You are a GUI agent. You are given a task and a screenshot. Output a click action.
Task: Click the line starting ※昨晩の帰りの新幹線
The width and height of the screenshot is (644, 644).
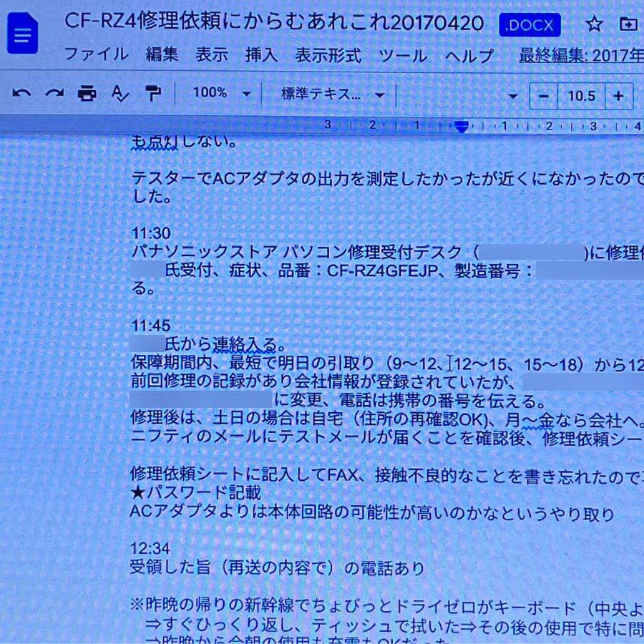click(387, 606)
